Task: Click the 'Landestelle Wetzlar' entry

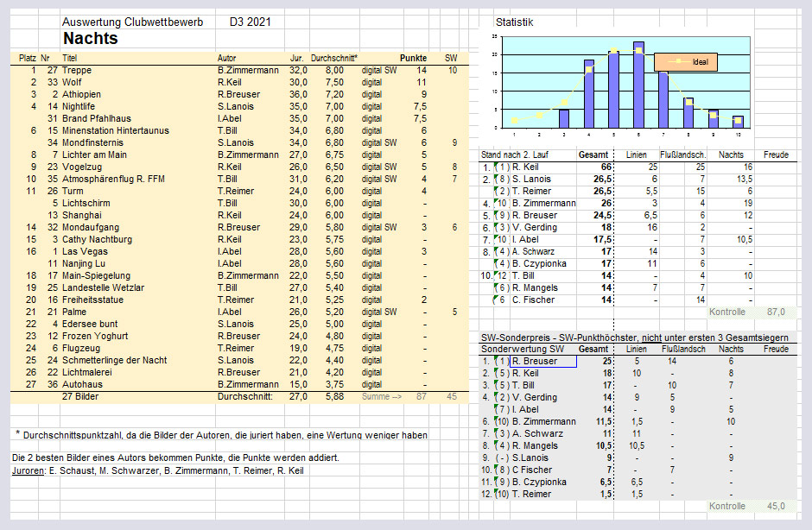Action: point(103,287)
